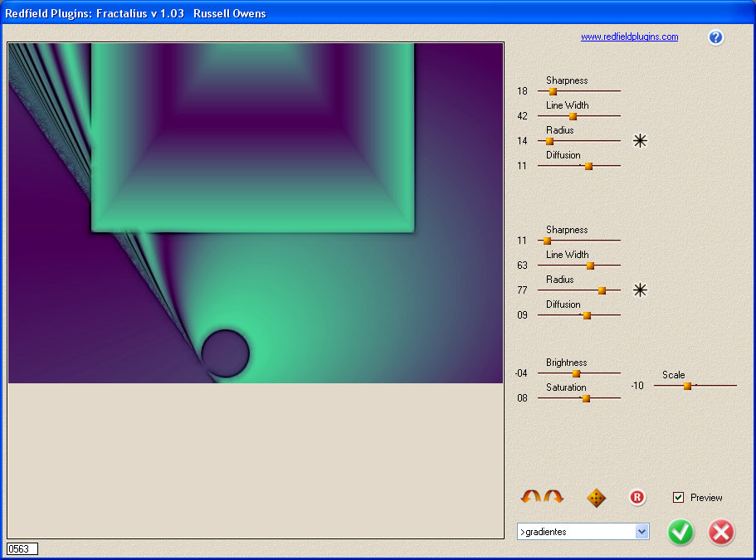Toggle the Preview checkbox
This screenshot has height=560, width=756.
click(x=678, y=497)
